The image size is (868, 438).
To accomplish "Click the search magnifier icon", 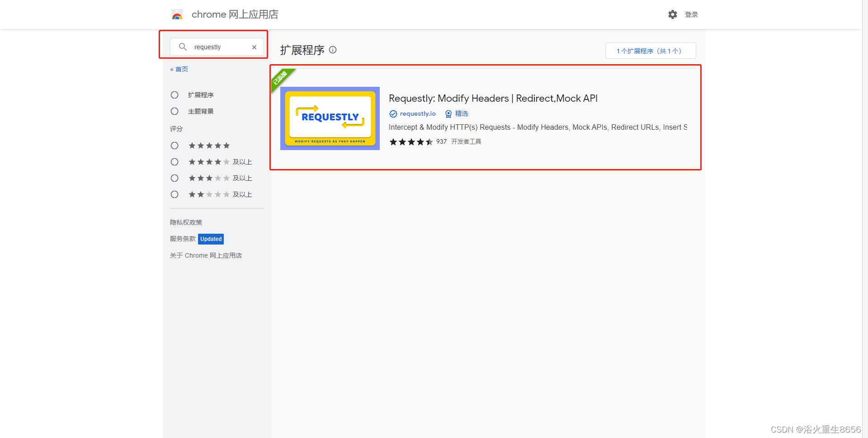I will pyautogui.click(x=183, y=47).
